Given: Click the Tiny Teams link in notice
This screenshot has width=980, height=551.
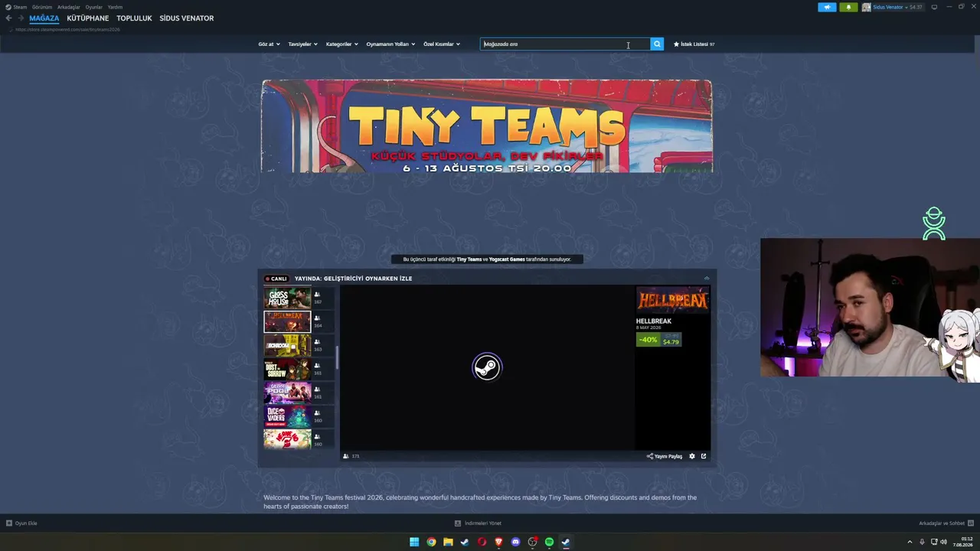Looking at the screenshot, I should [x=469, y=259].
